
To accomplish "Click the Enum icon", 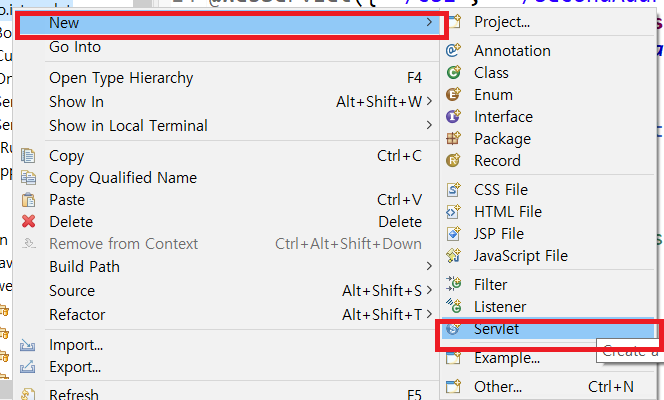I will [454, 94].
